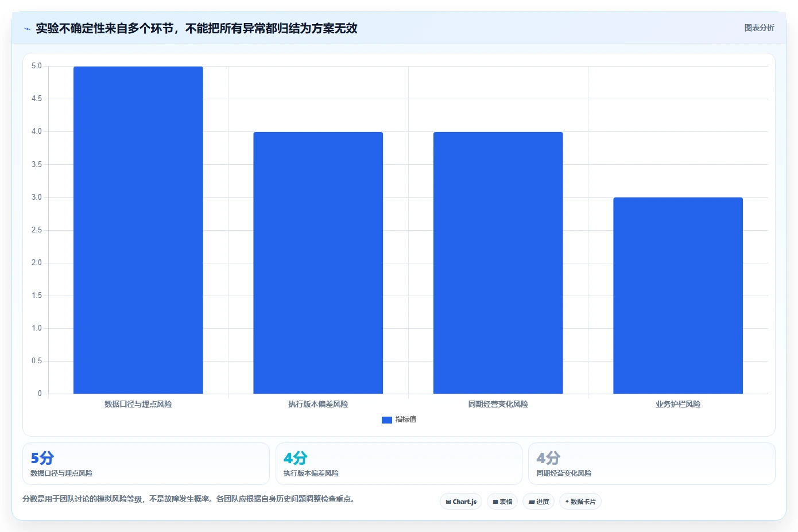Open the 4分 同期经营变化风险 card
The width and height of the screenshot is (798, 532).
click(652, 464)
